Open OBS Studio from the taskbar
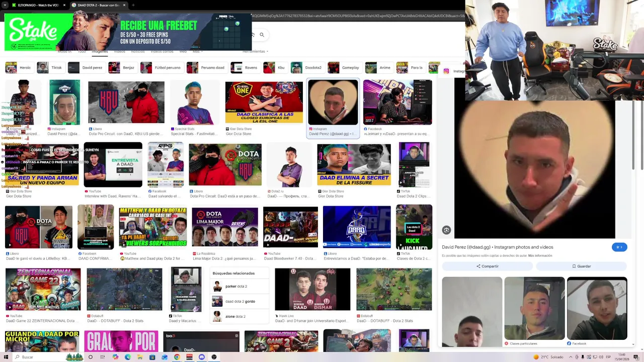644x362 pixels. click(214, 357)
